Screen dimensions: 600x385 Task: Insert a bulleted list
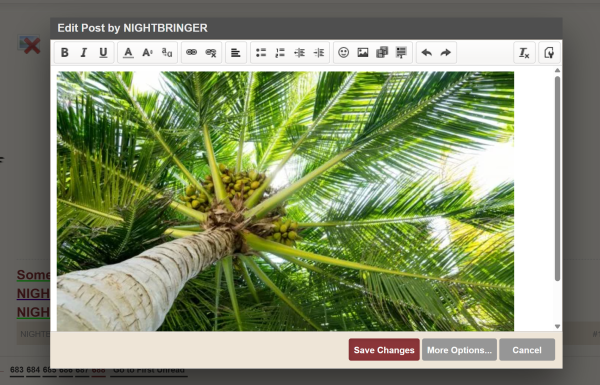pyautogui.click(x=261, y=52)
